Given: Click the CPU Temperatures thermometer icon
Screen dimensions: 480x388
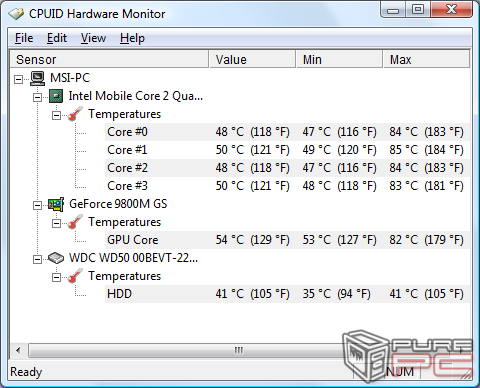Looking at the screenshot, I should coord(75,114).
